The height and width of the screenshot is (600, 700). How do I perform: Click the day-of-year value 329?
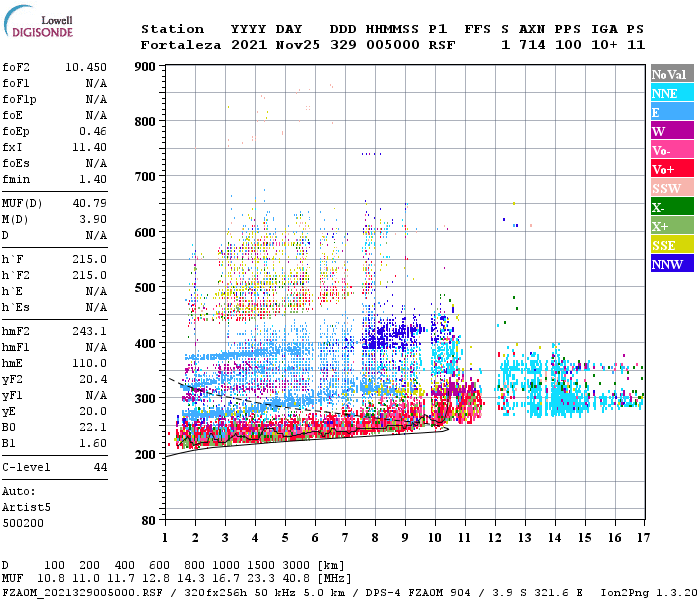(343, 45)
